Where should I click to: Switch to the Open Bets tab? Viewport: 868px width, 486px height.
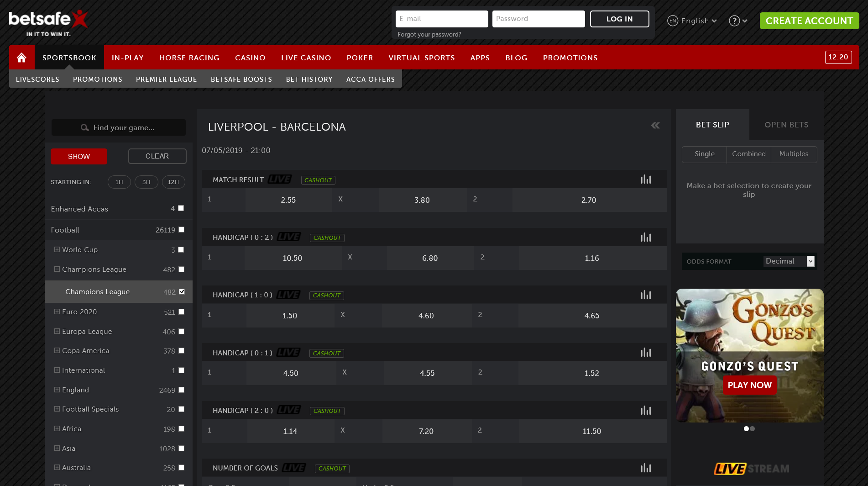click(x=786, y=125)
